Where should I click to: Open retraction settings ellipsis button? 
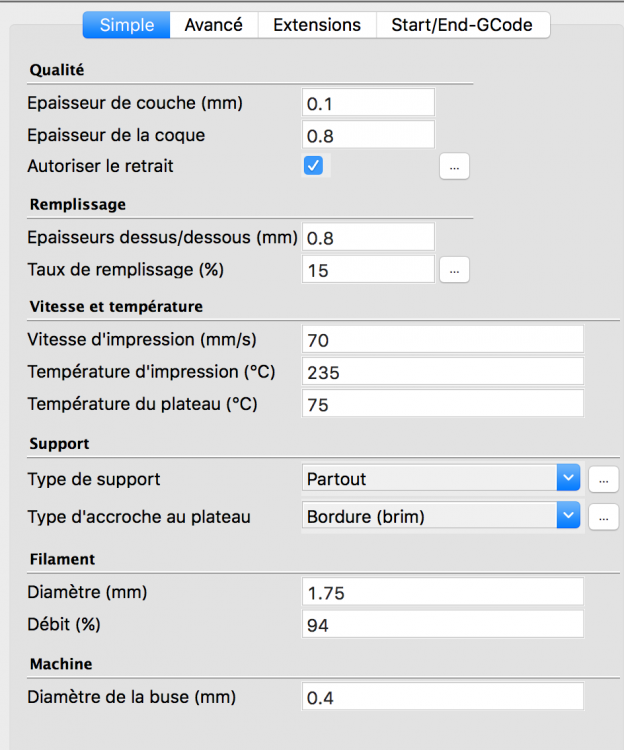(454, 167)
